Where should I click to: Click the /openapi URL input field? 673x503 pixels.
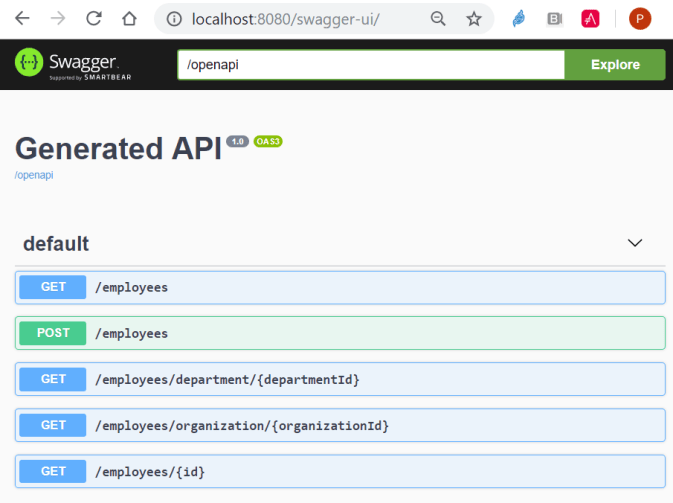coord(370,65)
